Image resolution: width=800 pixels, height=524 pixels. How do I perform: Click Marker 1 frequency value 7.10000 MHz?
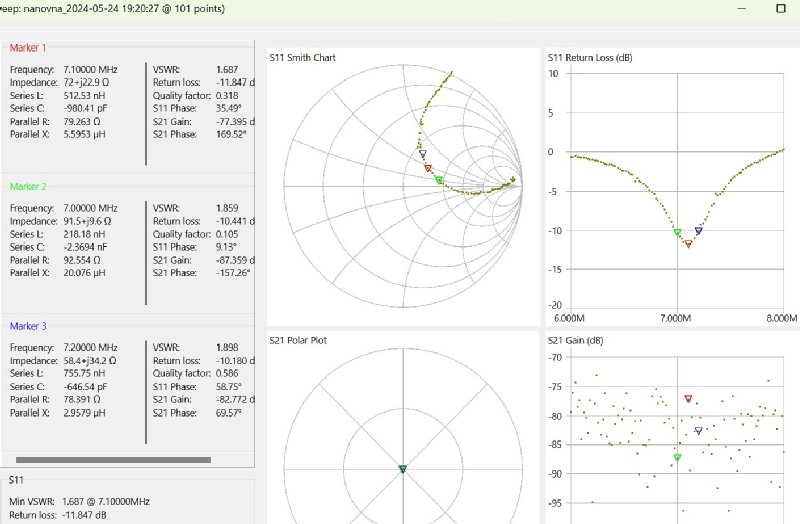pos(90,69)
